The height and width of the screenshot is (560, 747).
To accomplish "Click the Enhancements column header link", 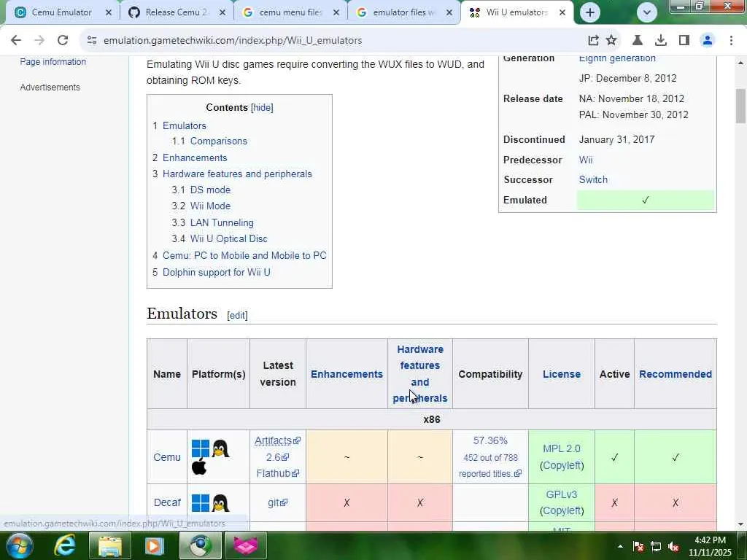I will click(347, 374).
